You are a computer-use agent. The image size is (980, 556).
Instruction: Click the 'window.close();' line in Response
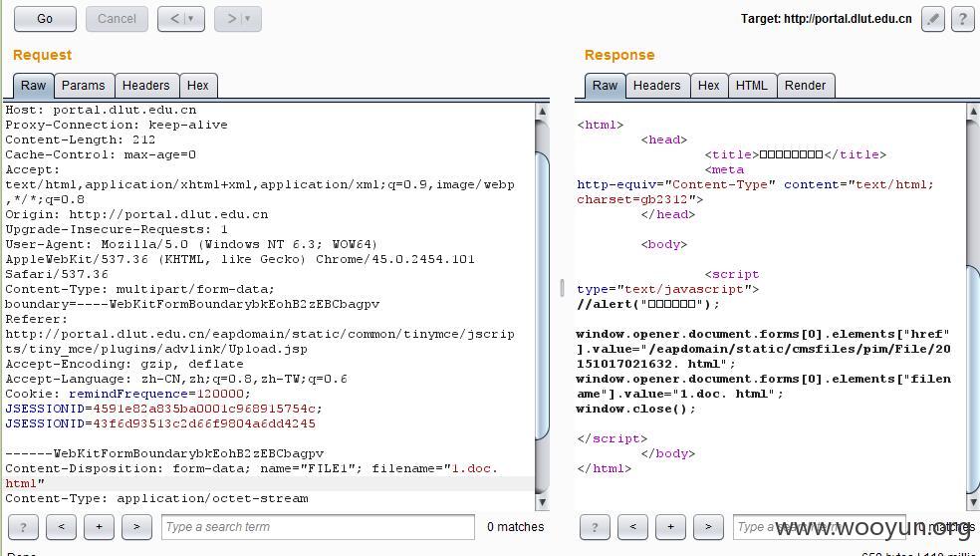(x=635, y=409)
